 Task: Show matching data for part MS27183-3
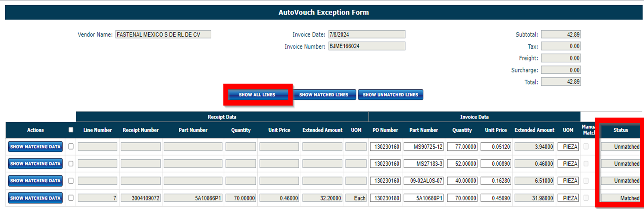click(35, 164)
